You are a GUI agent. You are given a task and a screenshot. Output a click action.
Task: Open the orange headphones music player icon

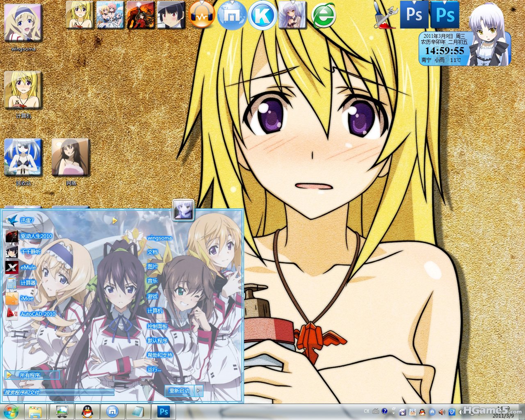pos(202,15)
